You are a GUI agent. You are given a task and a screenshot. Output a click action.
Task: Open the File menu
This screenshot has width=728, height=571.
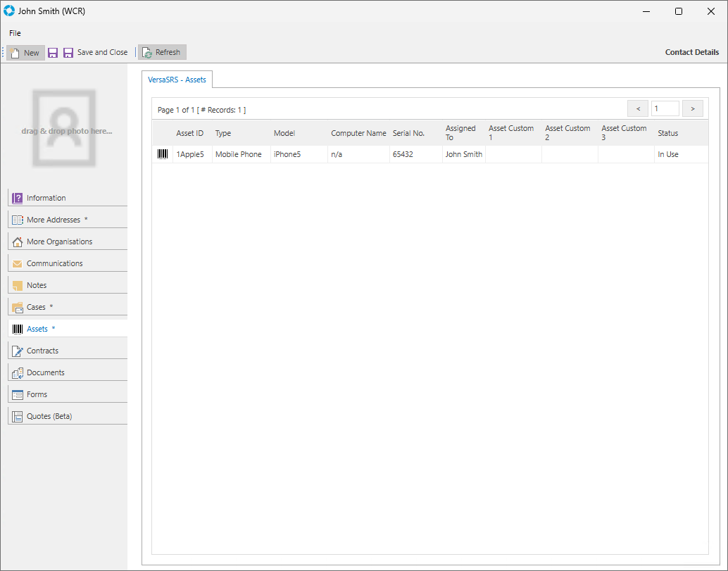(x=15, y=33)
